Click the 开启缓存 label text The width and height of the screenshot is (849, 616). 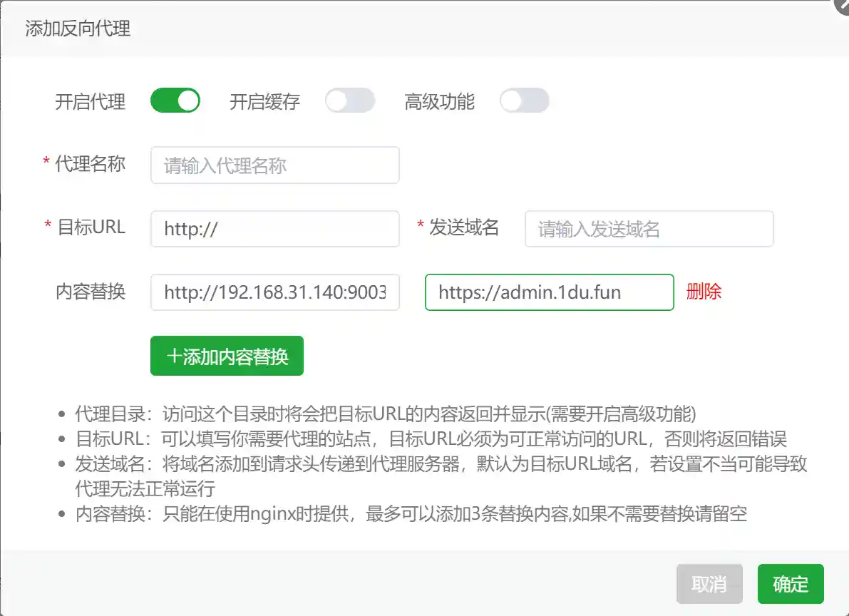click(264, 101)
